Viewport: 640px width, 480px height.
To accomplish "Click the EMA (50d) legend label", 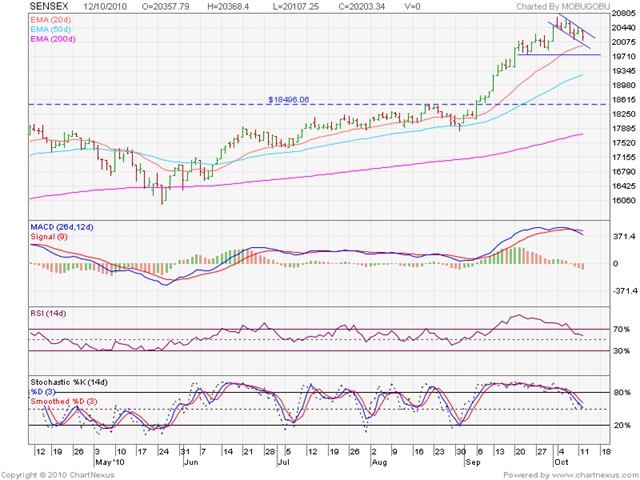I will (x=51, y=29).
